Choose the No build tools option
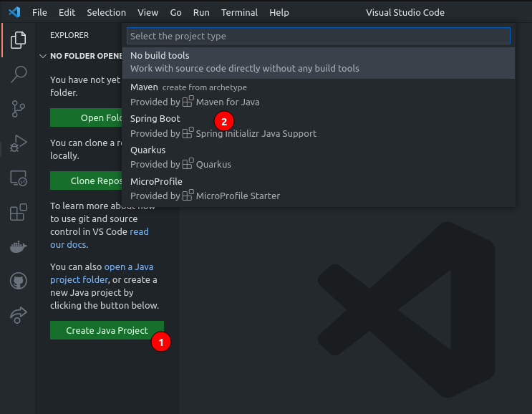532x414 pixels. pos(318,63)
